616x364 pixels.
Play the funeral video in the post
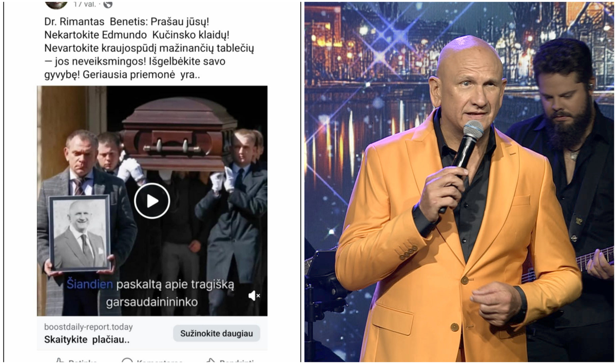pos(152,201)
